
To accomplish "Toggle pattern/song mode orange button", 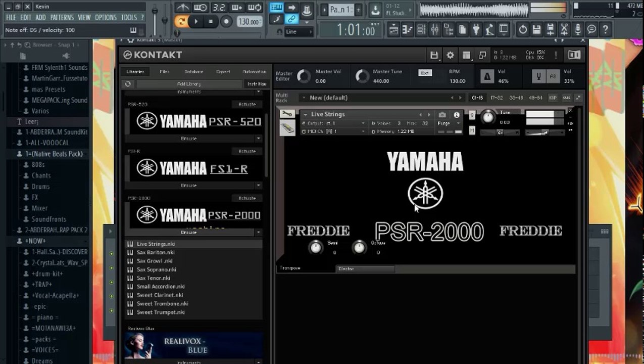I will coord(181,21).
